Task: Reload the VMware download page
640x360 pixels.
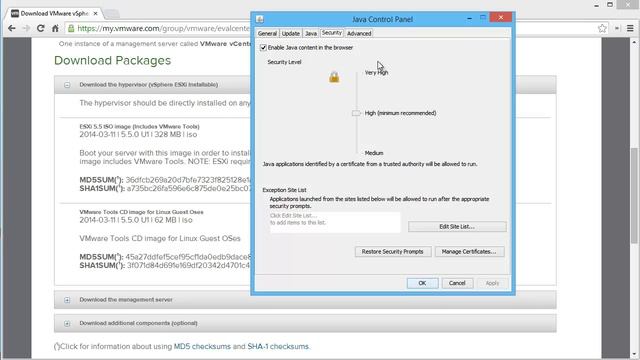Action: pyautogui.click(x=40, y=28)
